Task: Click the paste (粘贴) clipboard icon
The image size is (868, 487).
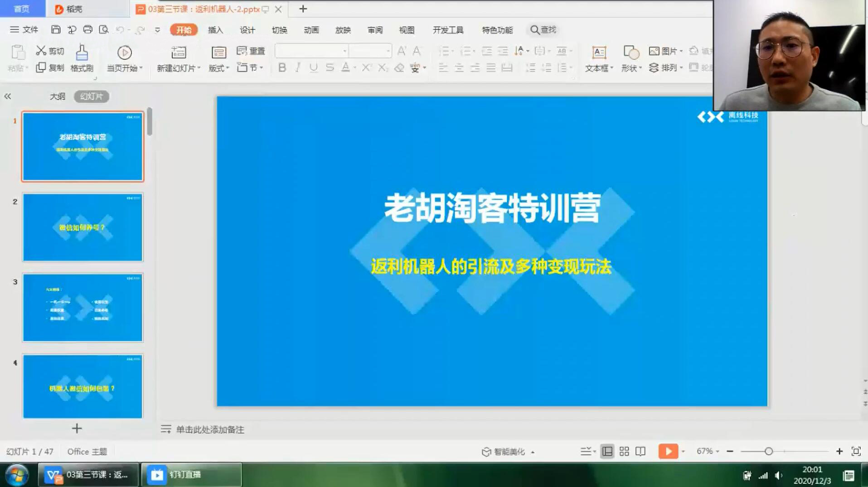Action: pos(18,53)
